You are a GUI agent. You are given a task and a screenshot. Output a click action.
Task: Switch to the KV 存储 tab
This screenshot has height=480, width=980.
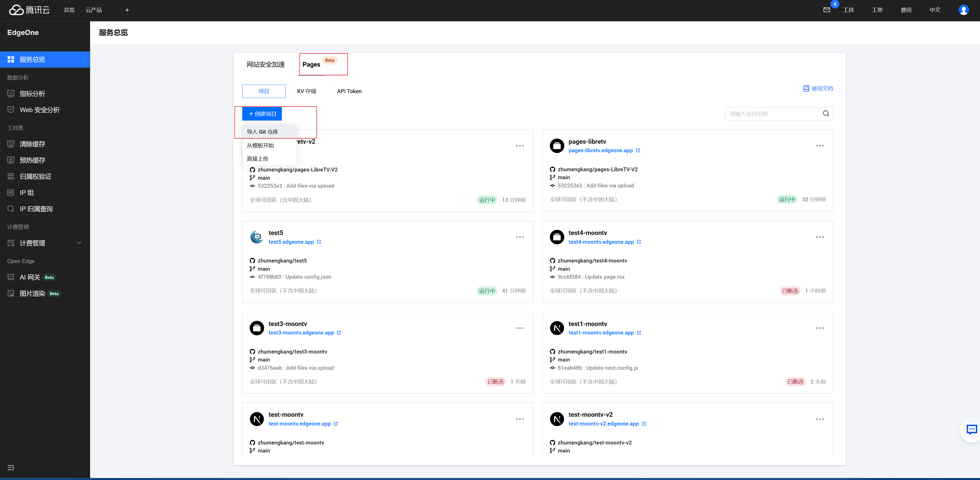(x=306, y=91)
